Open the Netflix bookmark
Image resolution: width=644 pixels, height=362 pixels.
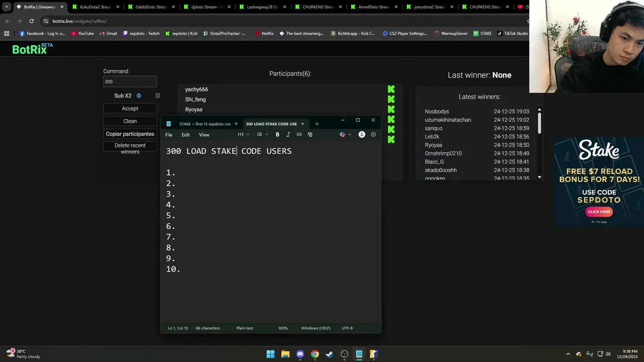tap(264, 34)
